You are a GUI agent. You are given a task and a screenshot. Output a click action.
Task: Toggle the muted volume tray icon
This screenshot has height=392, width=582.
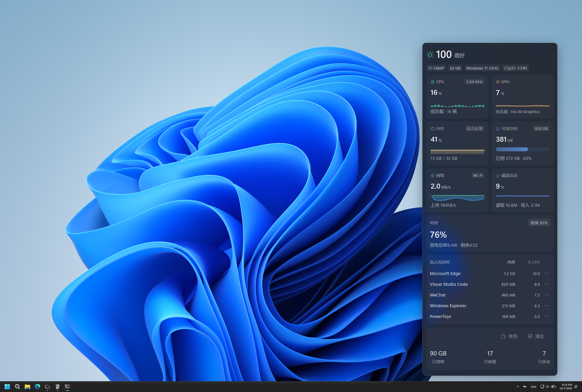click(x=548, y=387)
